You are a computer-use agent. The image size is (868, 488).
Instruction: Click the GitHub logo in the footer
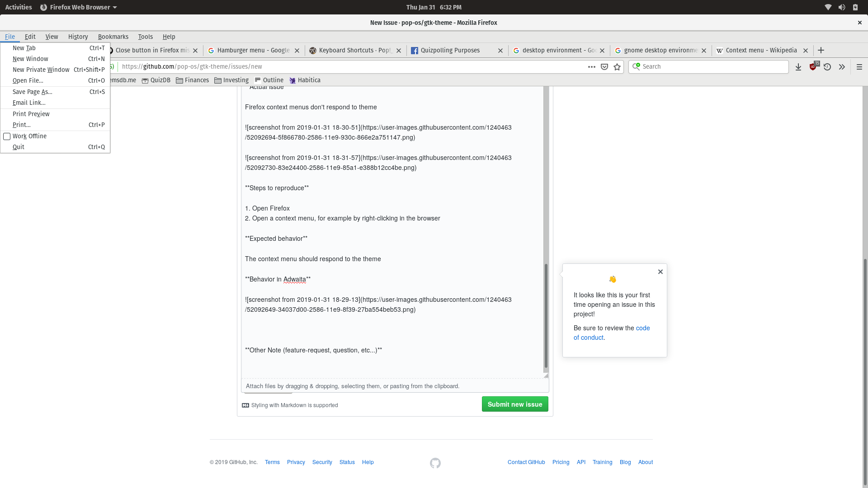click(435, 463)
